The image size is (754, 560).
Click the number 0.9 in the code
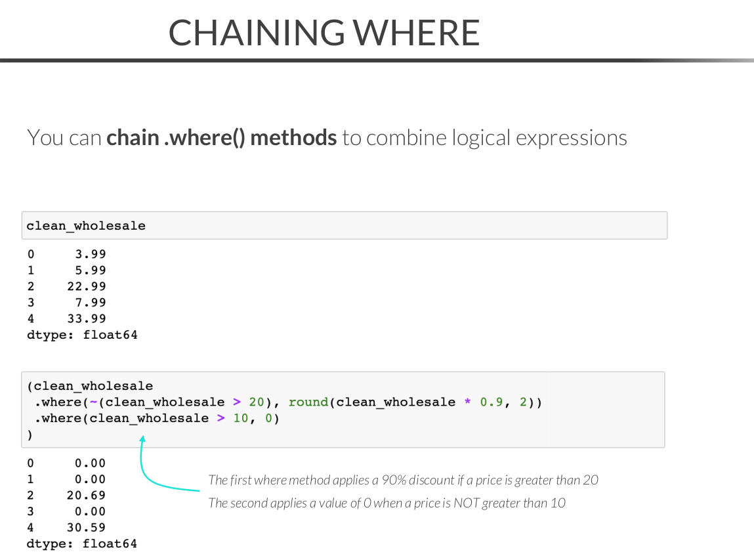[492, 402]
